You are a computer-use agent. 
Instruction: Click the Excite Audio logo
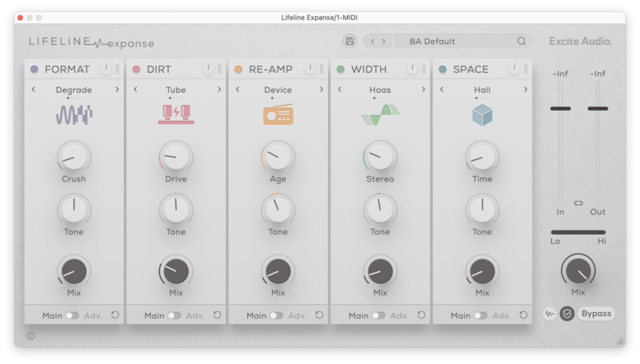[x=580, y=42]
